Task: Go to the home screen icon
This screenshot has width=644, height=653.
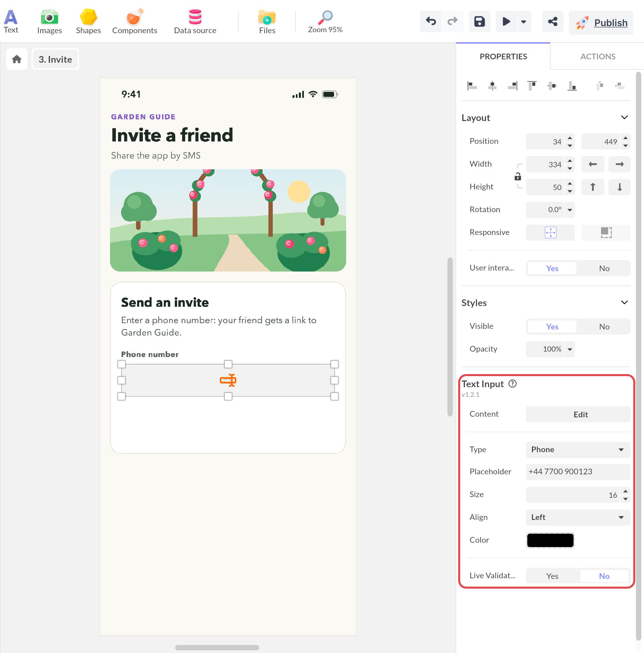Action: tap(16, 59)
